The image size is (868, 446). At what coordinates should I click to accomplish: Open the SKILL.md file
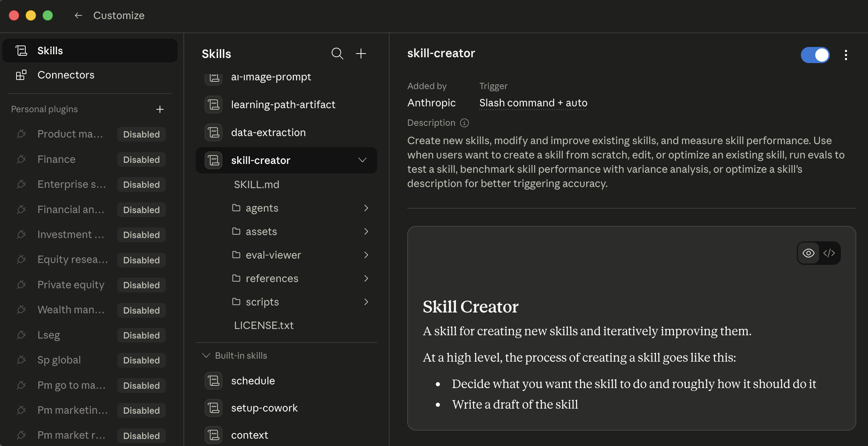click(x=256, y=184)
